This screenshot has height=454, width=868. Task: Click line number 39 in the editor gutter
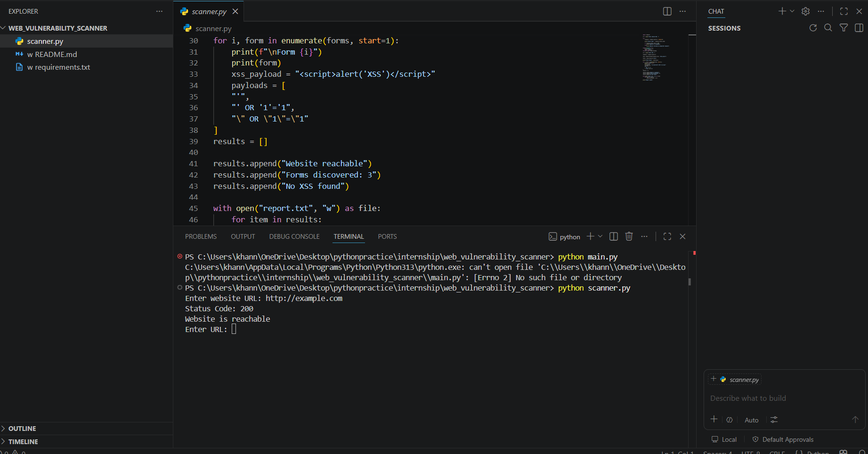pos(194,141)
